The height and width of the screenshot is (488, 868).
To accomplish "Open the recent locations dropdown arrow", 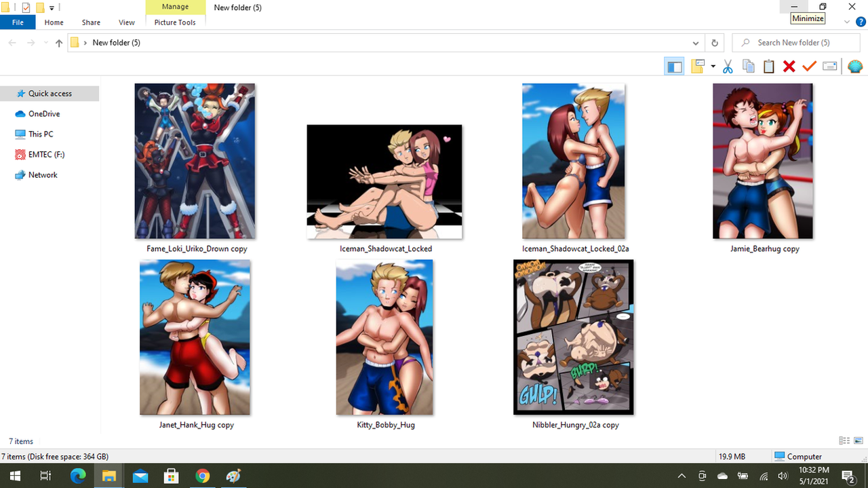I will 45,43.
